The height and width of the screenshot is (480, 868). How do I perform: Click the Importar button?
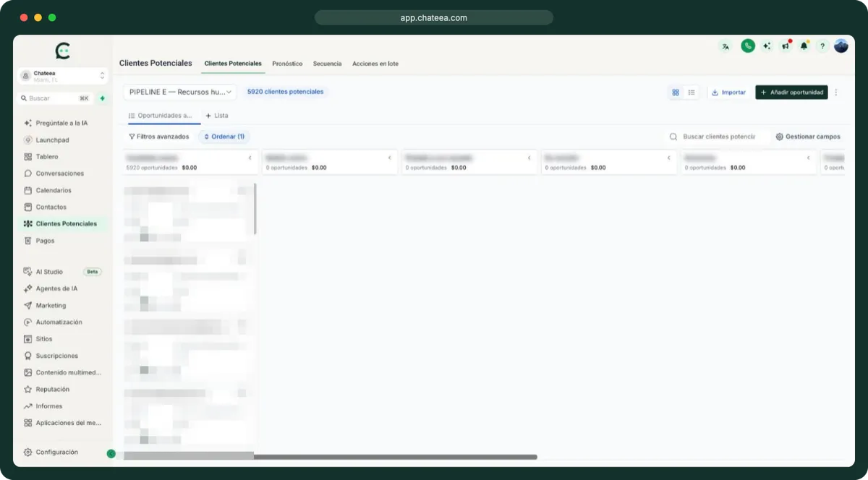(x=728, y=93)
